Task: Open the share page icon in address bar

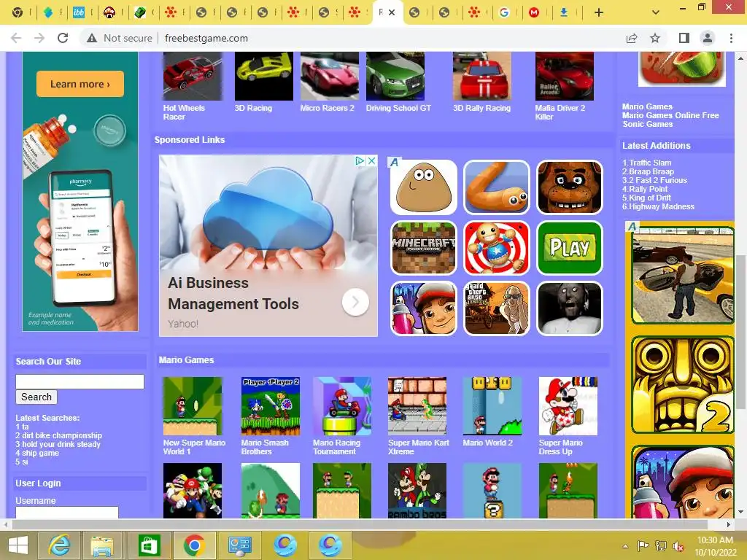Action: [632, 38]
